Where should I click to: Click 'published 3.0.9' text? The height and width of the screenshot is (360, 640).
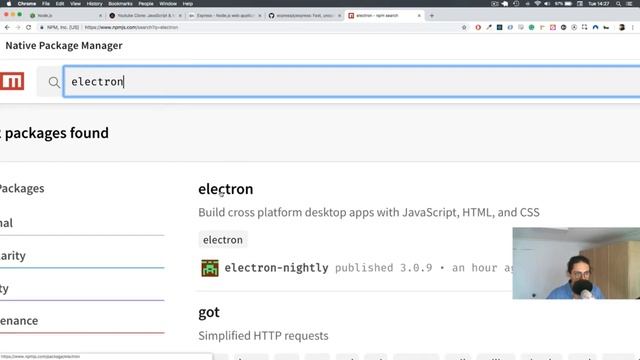pos(384,268)
